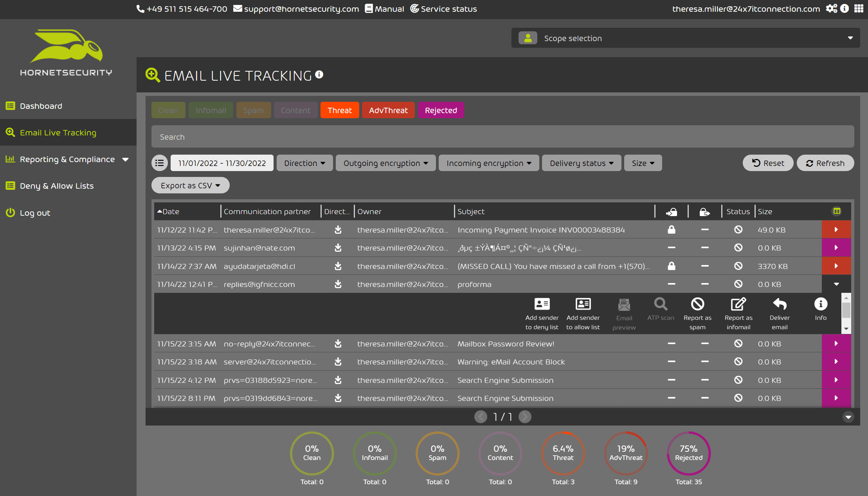Go to previous page arrow
Screen dimensions: 868x496
[481, 417]
